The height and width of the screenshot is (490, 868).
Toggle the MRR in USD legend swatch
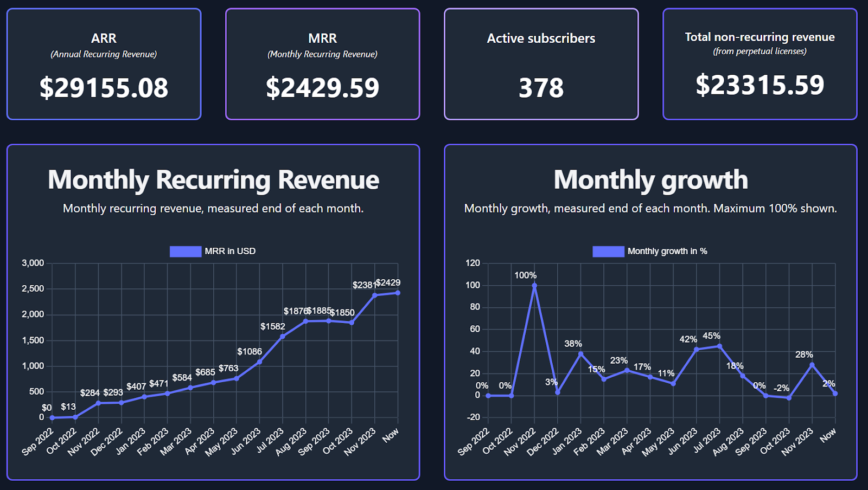[185, 252]
